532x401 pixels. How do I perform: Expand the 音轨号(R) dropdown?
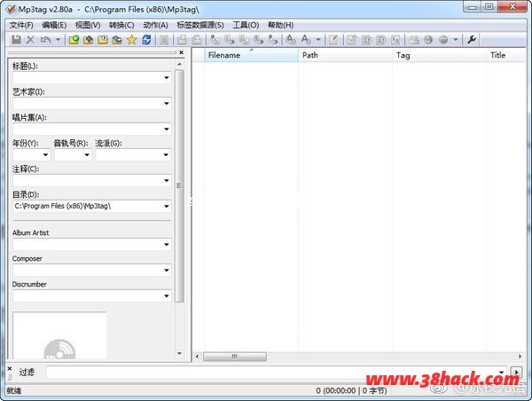tap(87, 155)
